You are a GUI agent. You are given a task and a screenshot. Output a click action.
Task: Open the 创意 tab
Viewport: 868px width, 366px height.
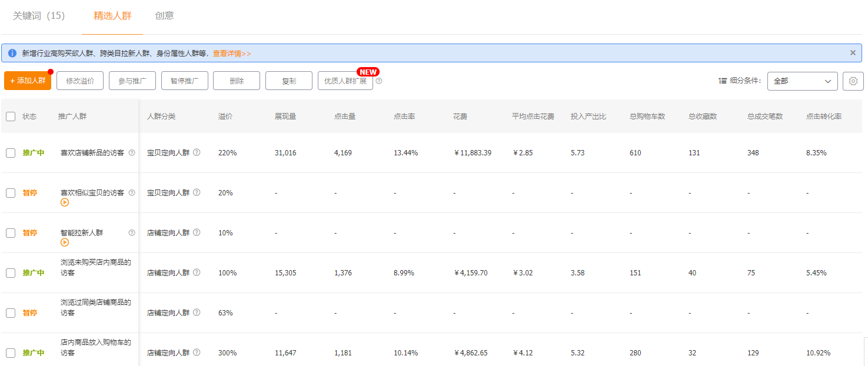tap(164, 16)
